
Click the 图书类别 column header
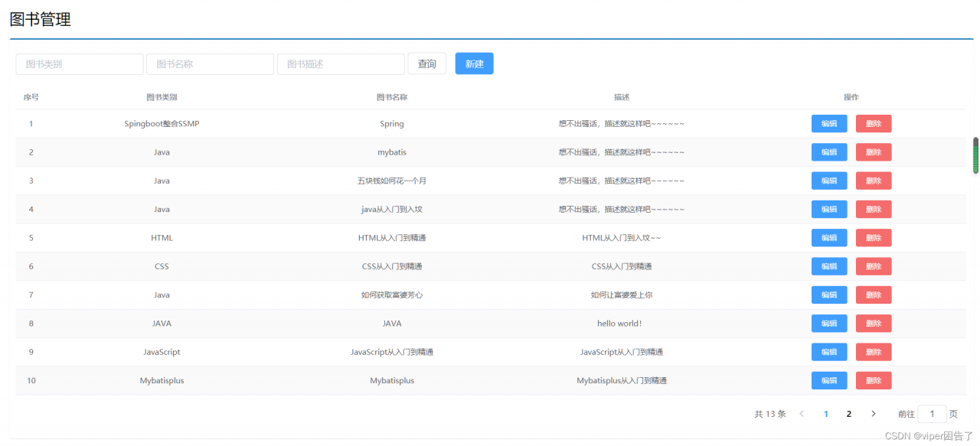tap(162, 97)
